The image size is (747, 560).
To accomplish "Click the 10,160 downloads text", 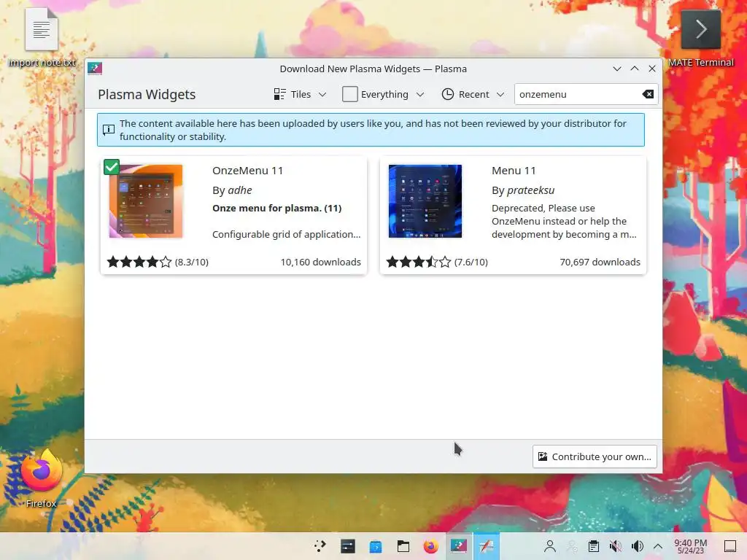I will pyautogui.click(x=321, y=262).
